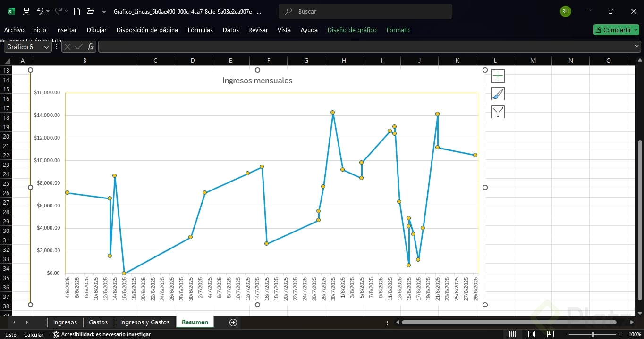Switch to Normal view icon
Image resolution: width=644 pixels, height=339 pixels.
pyautogui.click(x=512, y=334)
